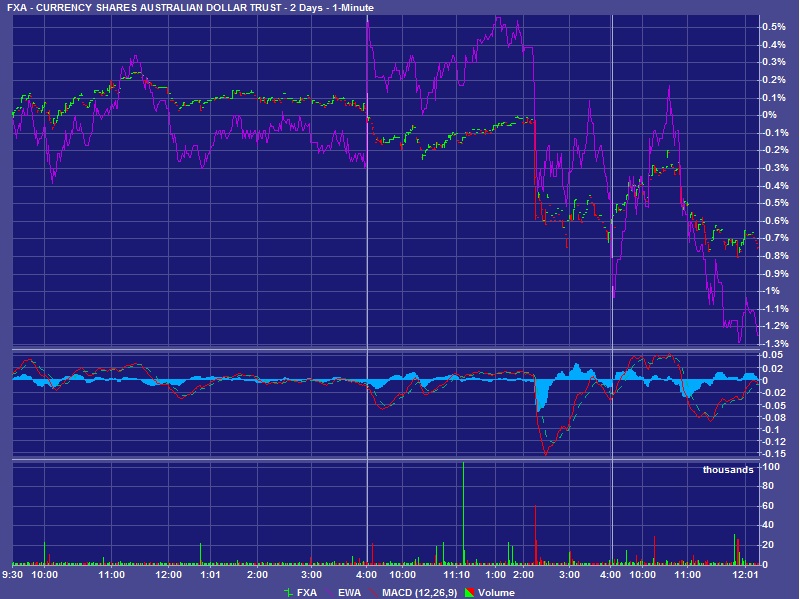The image size is (800, 599).
Task: Click the 20 volume axis label
Action: 768,545
